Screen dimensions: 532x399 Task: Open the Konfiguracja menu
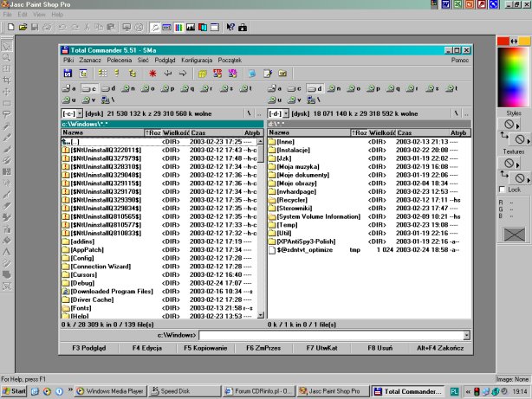(x=197, y=60)
